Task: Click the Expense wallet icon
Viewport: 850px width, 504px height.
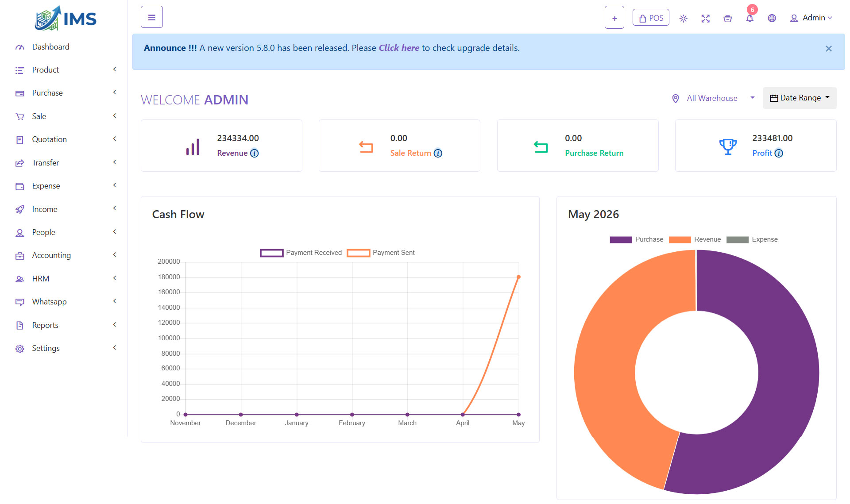Action: pyautogui.click(x=20, y=186)
